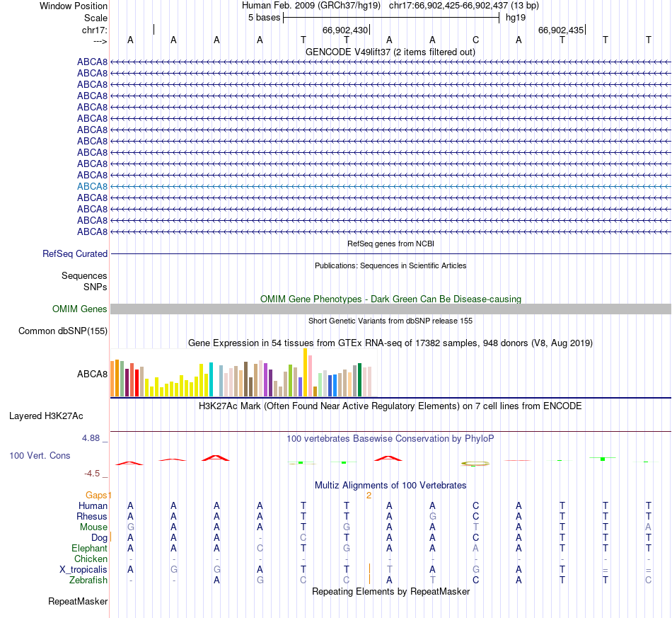Select the Rhesus alignment row label
Screen dimensions: 672x618
pos(92,516)
